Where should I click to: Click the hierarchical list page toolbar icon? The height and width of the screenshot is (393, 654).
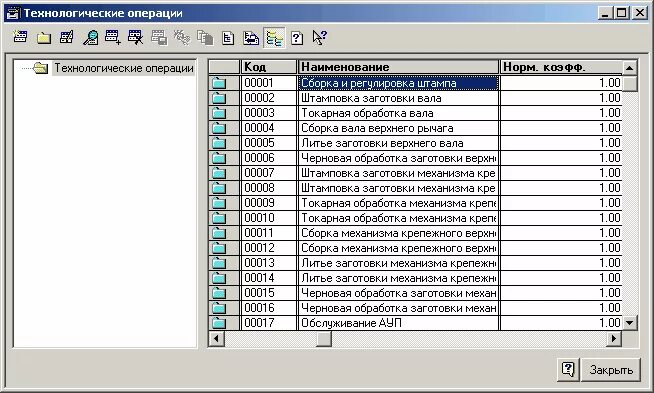tap(228, 38)
